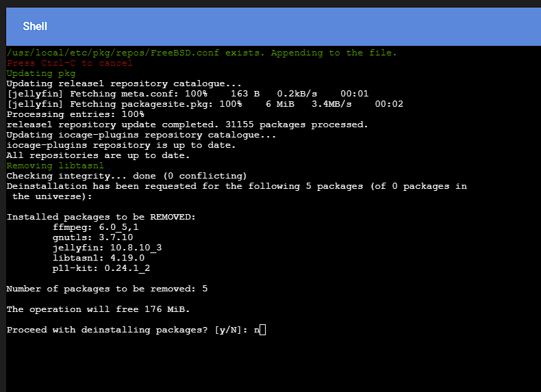
Task: Click the gnutls: 3.7.10 package line
Action: point(93,237)
